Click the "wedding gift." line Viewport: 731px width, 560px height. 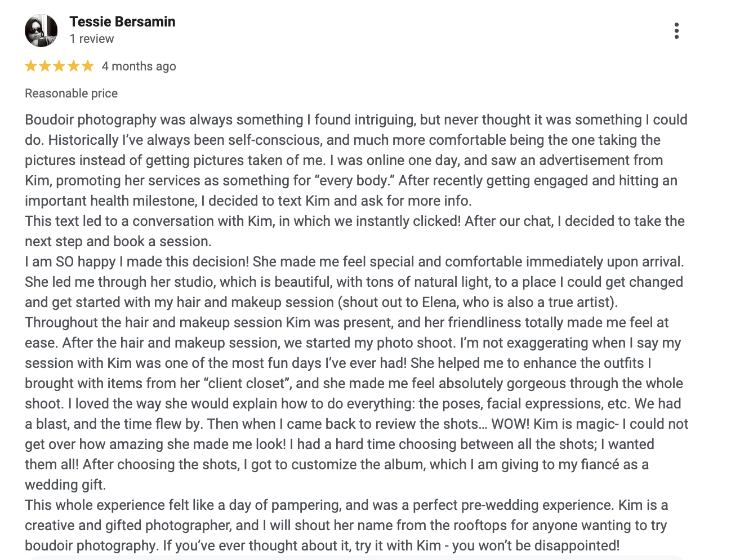[x=65, y=485]
